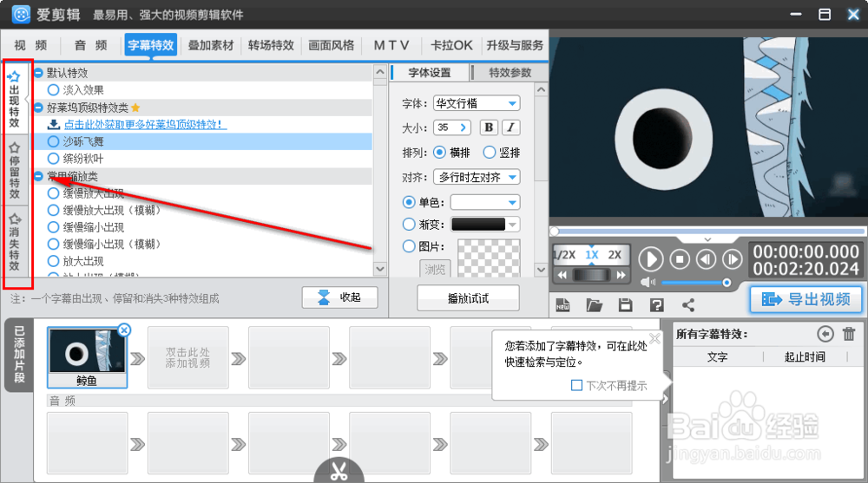Create a new project with NEW icon

click(x=562, y=305)
